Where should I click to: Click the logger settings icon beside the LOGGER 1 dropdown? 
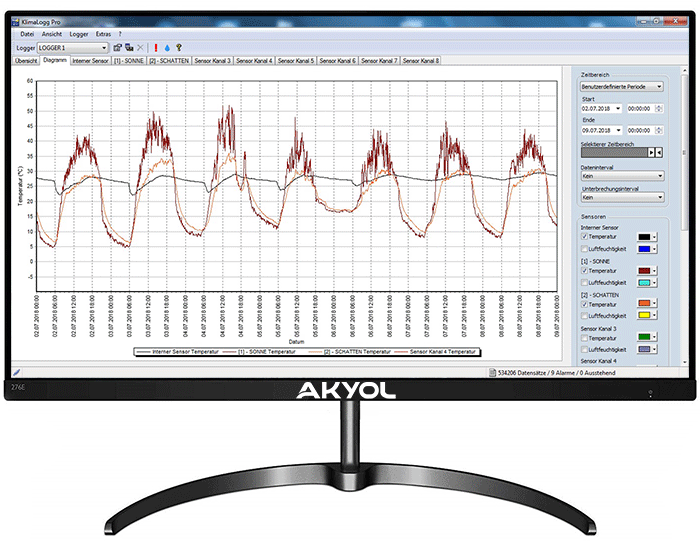[117, 47]
